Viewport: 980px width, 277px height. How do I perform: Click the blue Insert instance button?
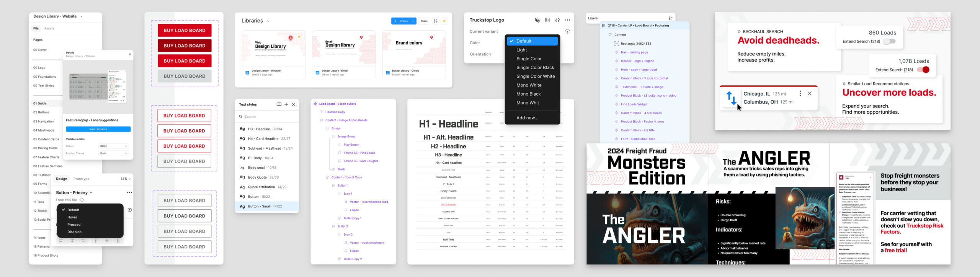[98, 129]
